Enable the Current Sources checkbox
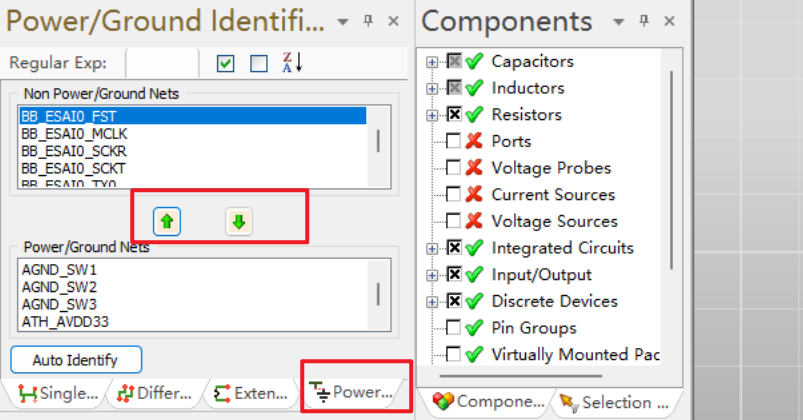Screen dimensions: 803x420 point(454,194)
